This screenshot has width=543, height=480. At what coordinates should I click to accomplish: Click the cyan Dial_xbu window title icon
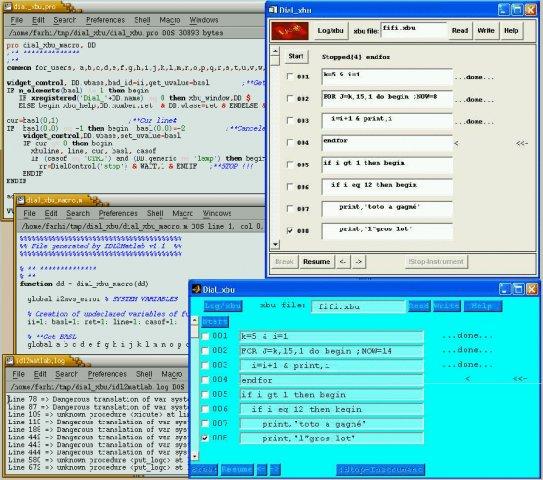(x=196, y=289)
